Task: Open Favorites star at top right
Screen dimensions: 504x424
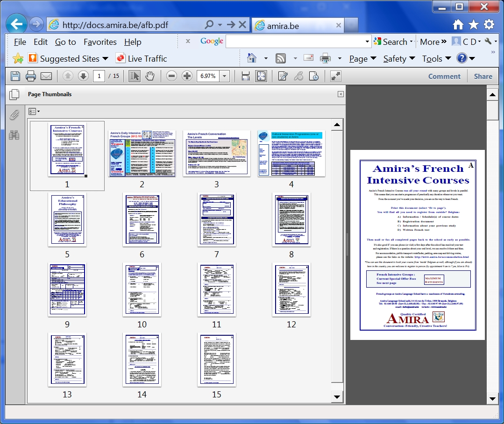Action: 474,24
